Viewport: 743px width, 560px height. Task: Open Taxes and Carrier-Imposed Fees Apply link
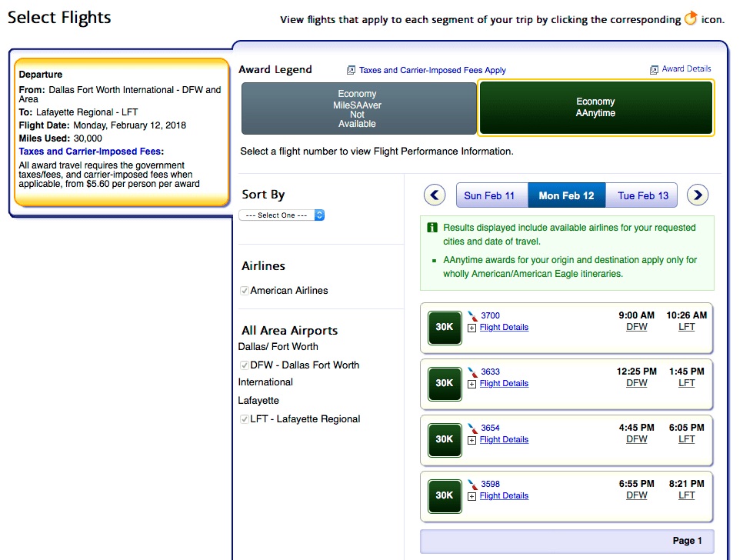click(432, 70)
